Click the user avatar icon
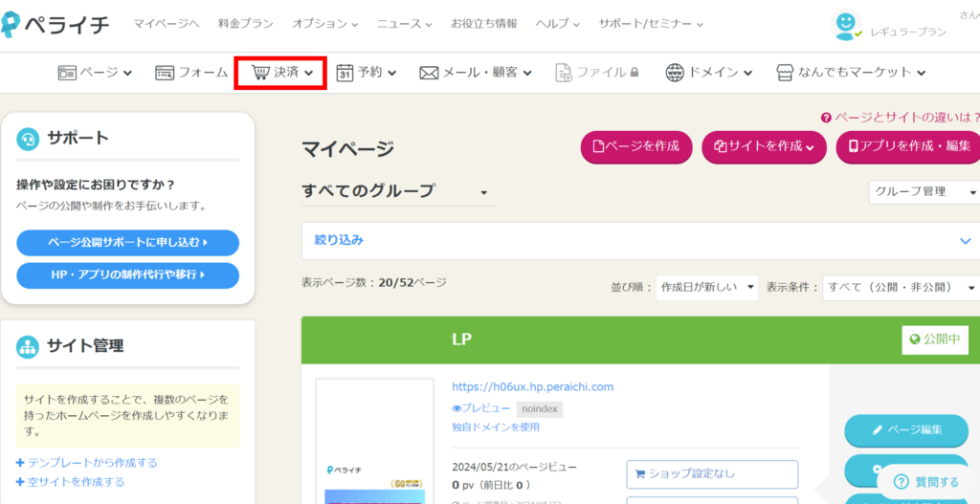The image size is (980, 504). pyautogui.click(x=846, y=26)
